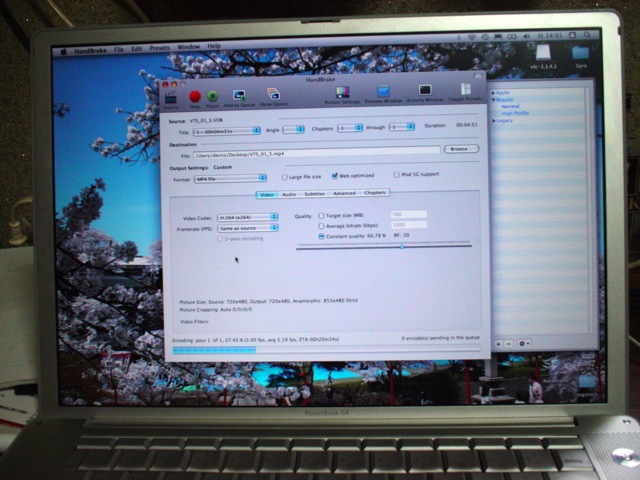Click the Average bitrate field showing 1500

click(409, 225)
